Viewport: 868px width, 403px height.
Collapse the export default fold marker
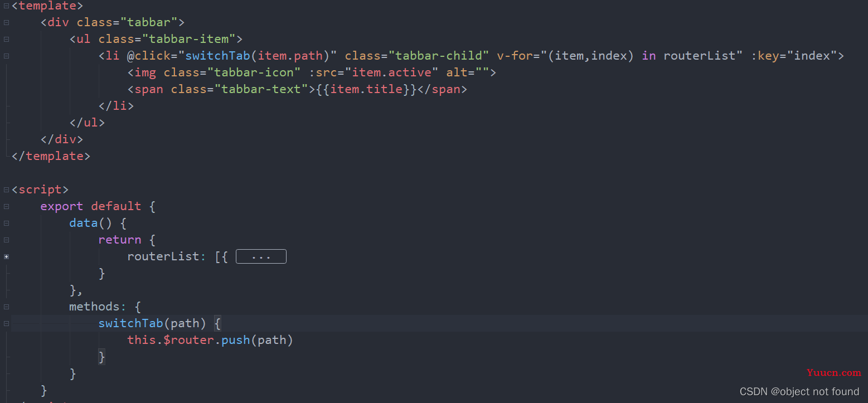(x=6, y=206)
